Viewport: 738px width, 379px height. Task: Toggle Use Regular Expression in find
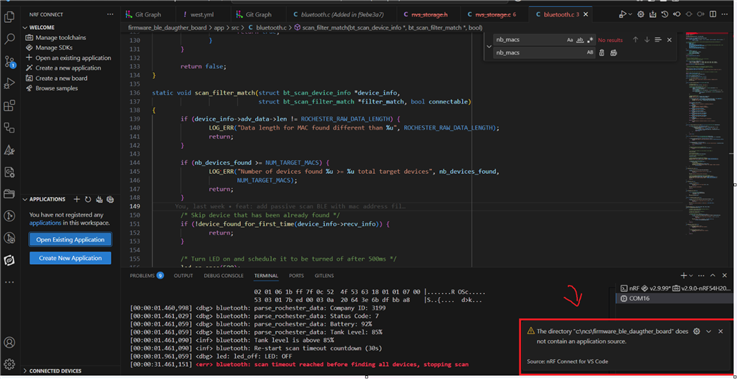click(x=590, y=40)
